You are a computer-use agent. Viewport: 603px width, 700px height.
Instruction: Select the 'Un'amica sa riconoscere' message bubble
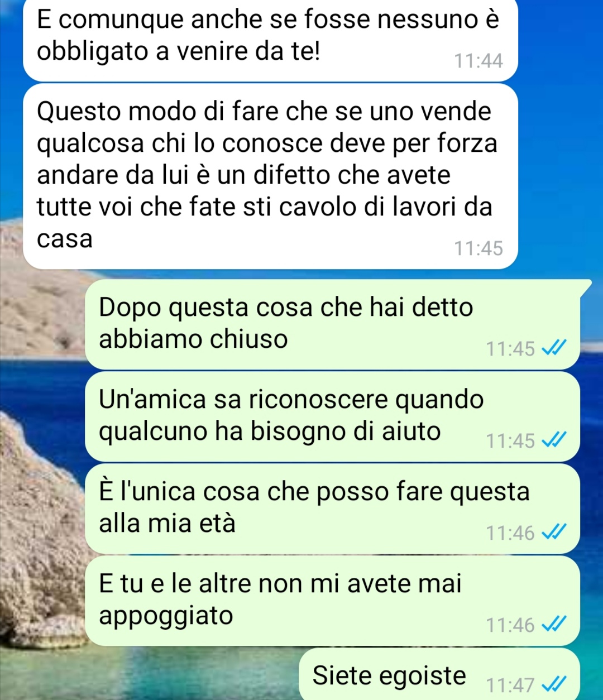point(332,416)
